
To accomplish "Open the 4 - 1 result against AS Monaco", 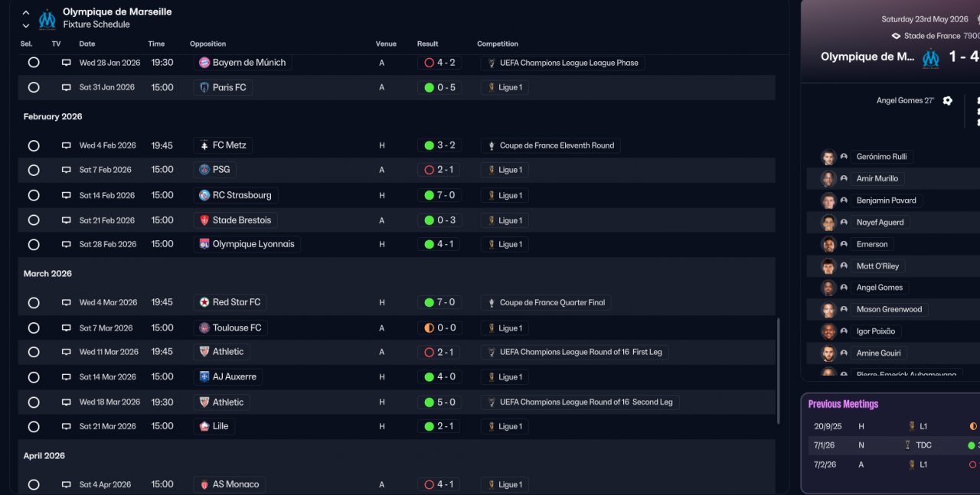I will pos(439,484).
